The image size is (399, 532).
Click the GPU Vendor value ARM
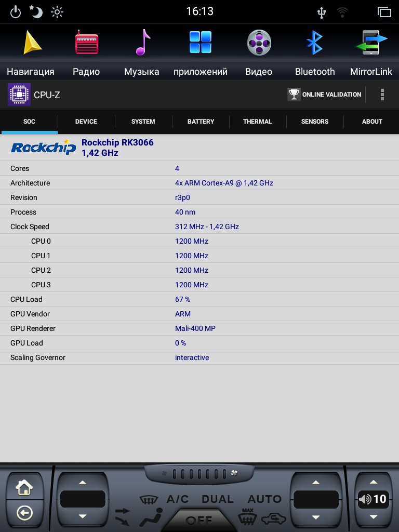[x=183, y=314]
